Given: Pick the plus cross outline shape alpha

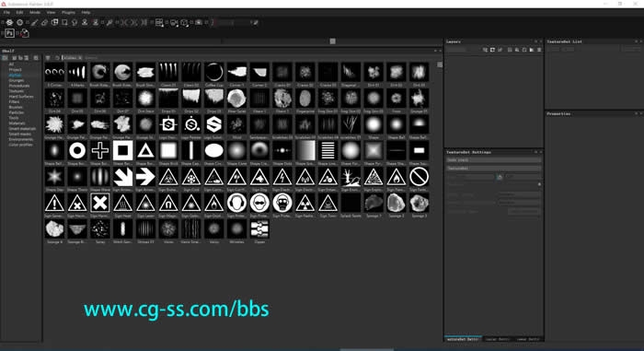Looking at the screenshot, I should (100, 150).
